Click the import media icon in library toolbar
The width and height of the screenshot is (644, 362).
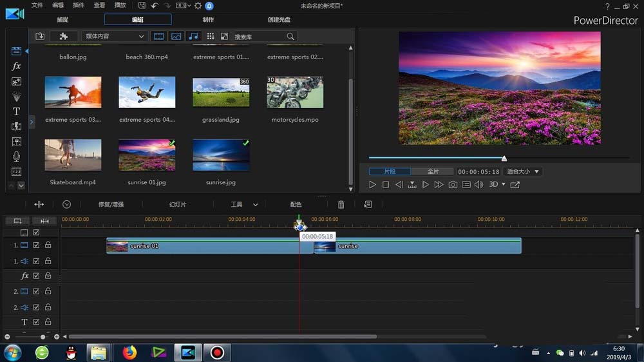[x=40, y=37]
